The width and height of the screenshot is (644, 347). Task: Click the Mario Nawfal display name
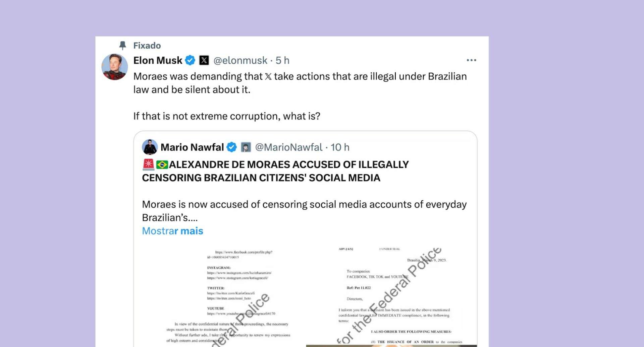[192, 147]
